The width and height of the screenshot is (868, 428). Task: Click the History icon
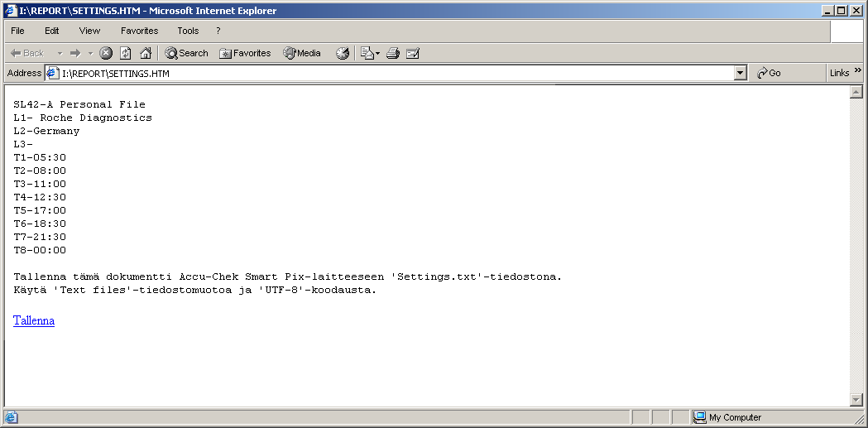(343, 53)
